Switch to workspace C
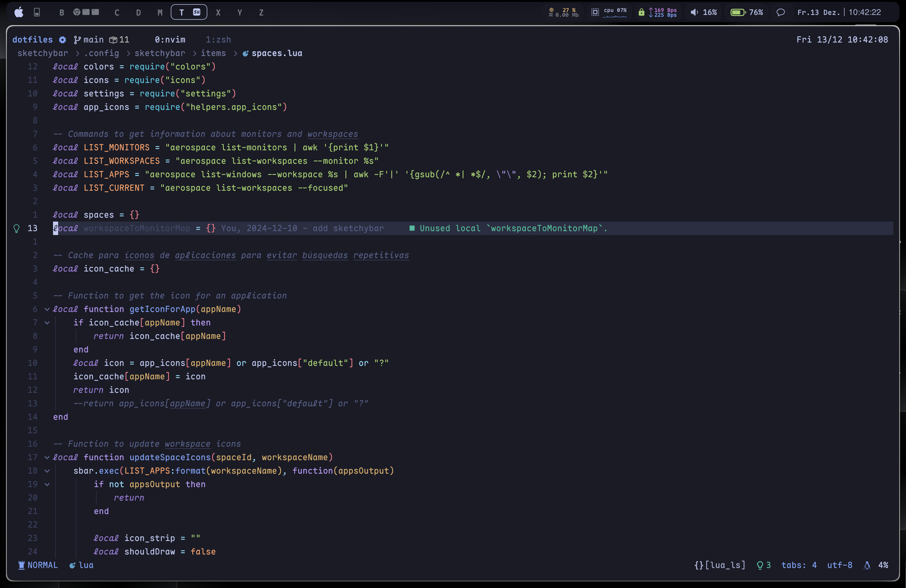 [x=117, y=13]
